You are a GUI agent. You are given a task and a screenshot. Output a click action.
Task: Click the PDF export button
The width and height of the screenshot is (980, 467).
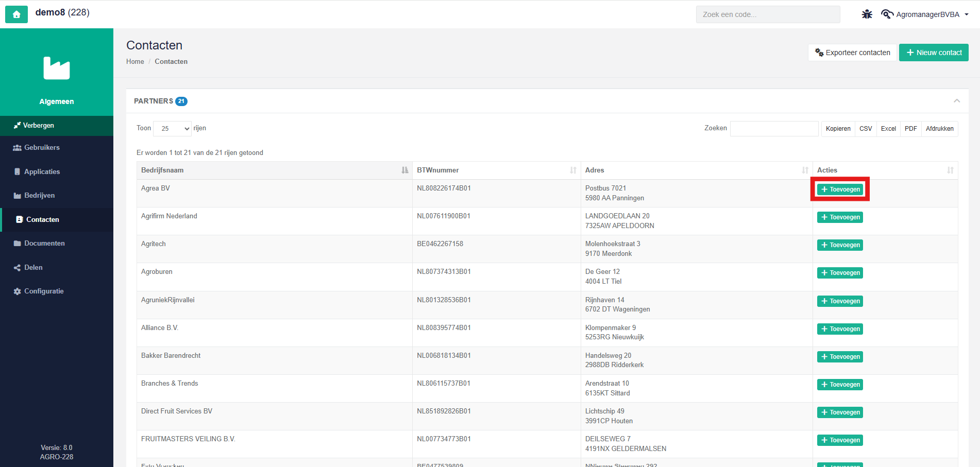point(910,129)
